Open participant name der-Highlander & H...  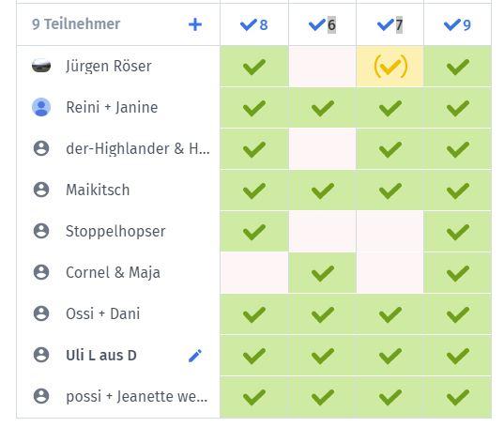click(138, 148)
